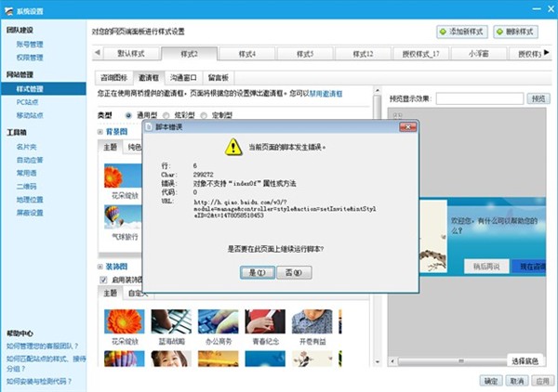Open 自动应答 in the toolbox
This screenshot has height=392, width=558.
tap(30, 160)
